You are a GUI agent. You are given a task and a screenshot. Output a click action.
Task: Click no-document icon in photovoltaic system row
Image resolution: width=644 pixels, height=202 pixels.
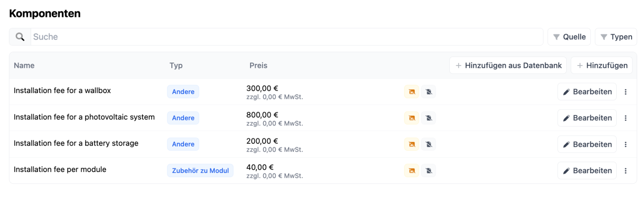pos(428,118)
